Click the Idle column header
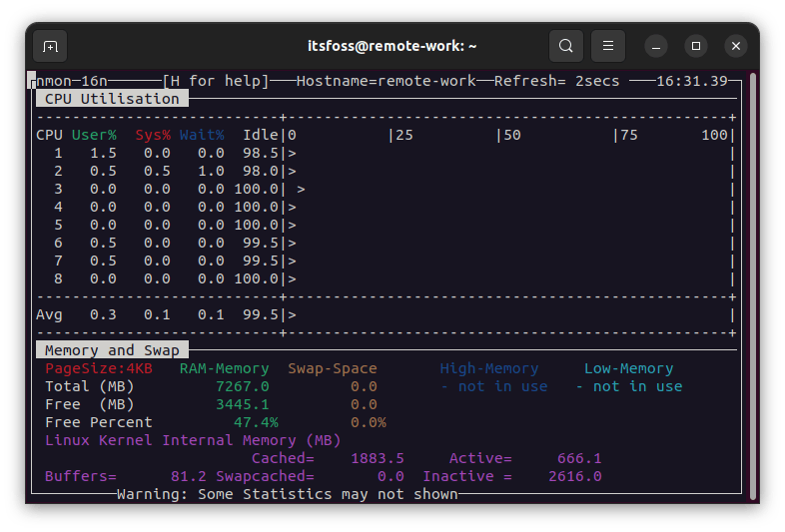 [260, 135]
